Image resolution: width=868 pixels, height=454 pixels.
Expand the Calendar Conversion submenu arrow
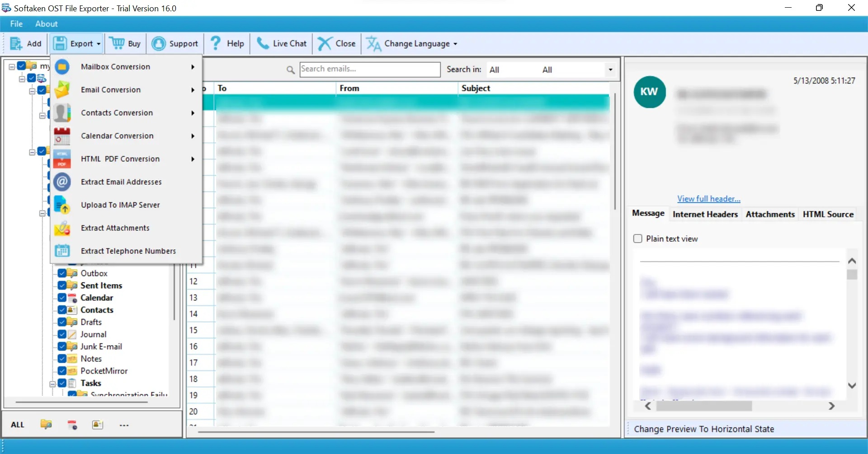tap(193, 136)
